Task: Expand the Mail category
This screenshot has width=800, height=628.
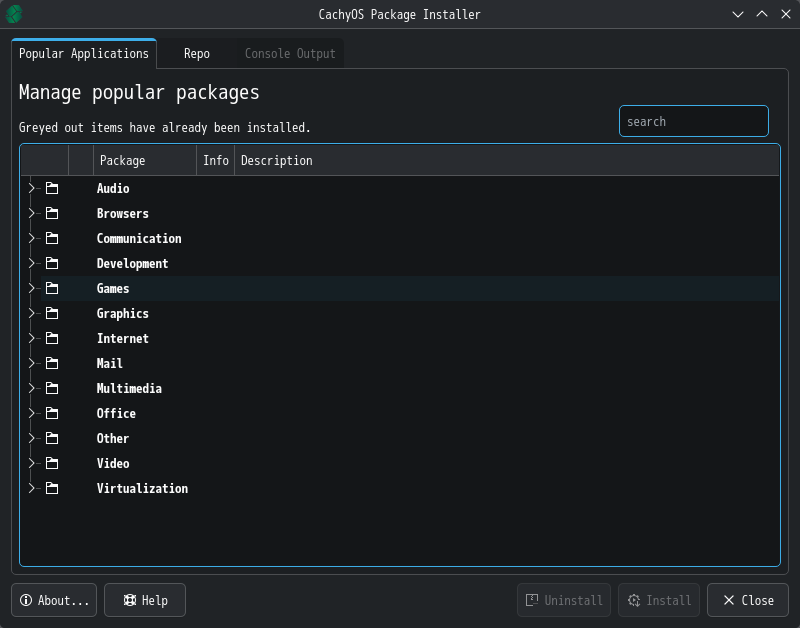Action: coord(32,363)
